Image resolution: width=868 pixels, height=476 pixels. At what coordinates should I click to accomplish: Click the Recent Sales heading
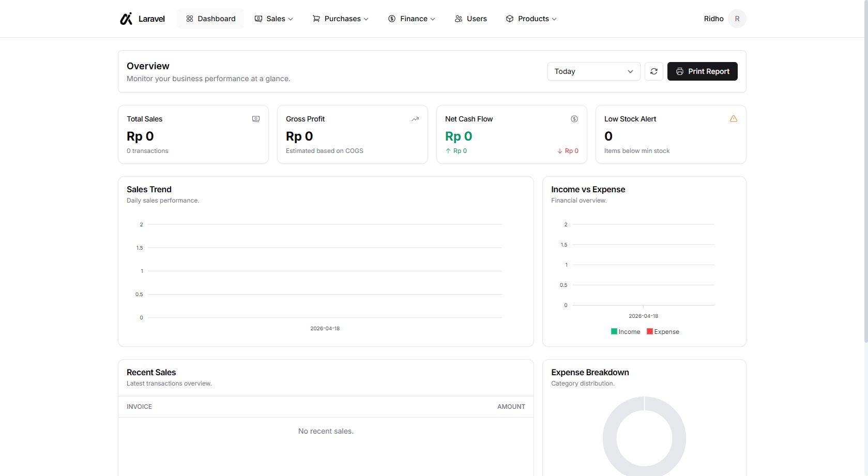tap(151, 373)
